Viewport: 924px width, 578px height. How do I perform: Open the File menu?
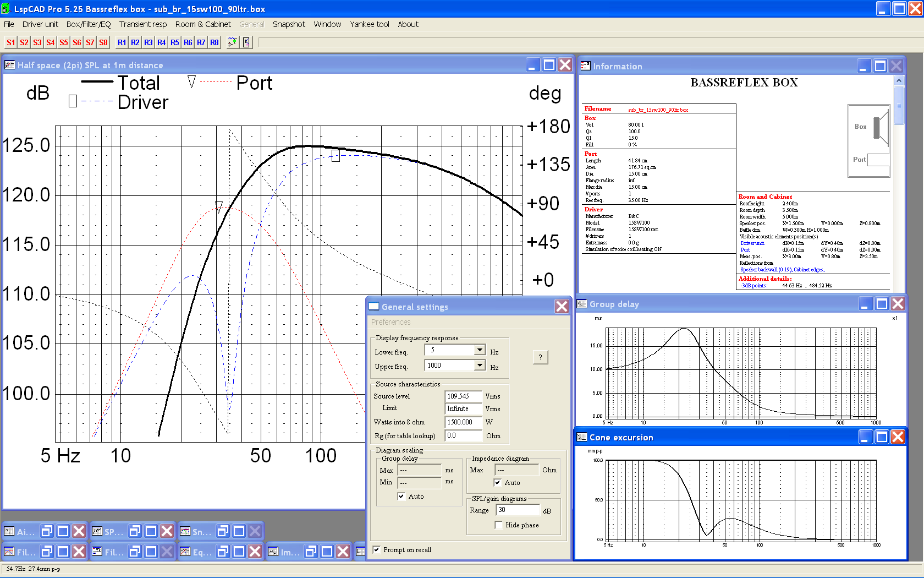click(9, 24)
